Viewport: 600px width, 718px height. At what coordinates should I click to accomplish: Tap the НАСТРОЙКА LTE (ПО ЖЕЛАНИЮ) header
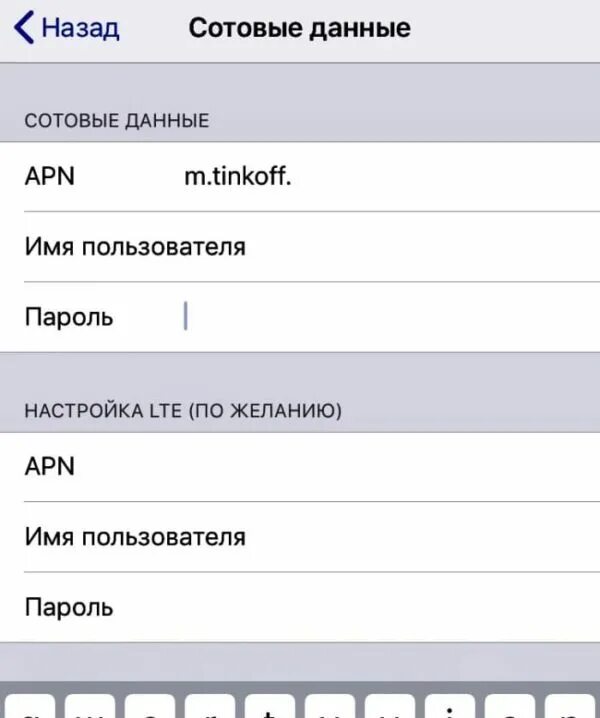coord(183,411)
